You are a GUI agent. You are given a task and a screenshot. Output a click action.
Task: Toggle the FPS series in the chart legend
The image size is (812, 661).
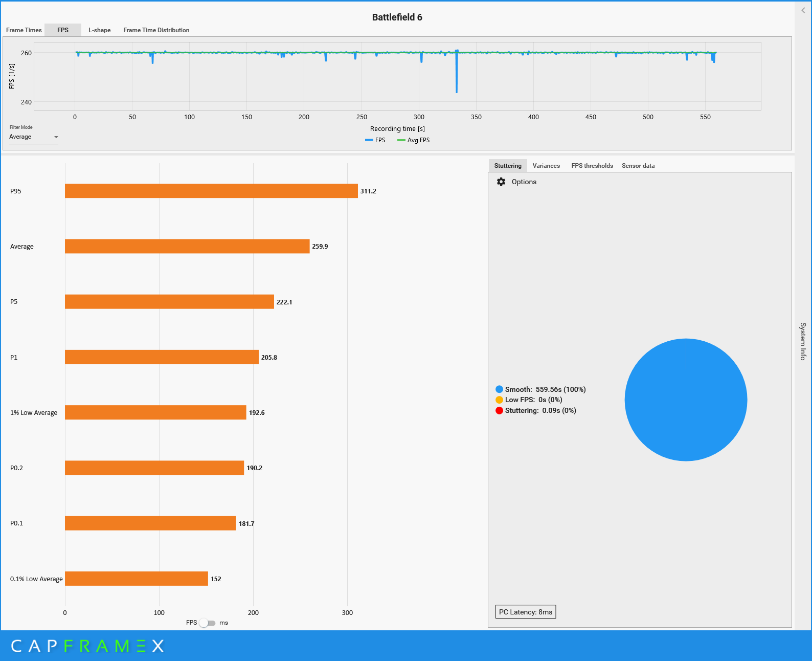375,140
